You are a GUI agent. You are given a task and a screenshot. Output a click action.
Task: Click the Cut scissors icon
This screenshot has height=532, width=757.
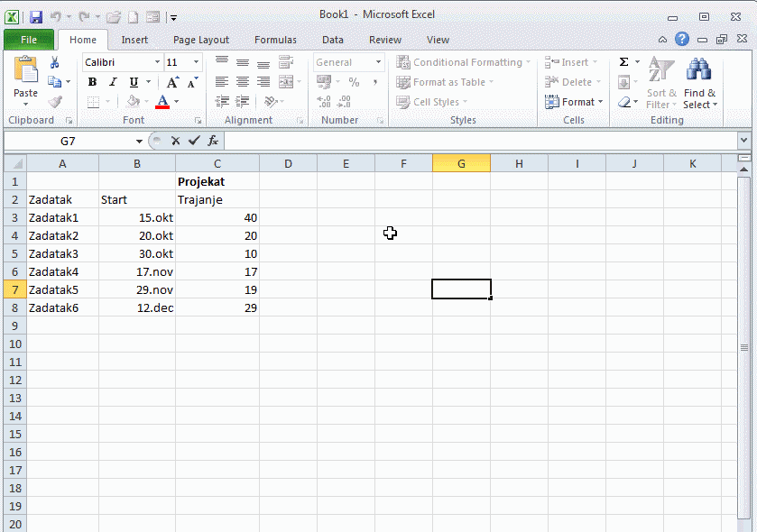54,63
